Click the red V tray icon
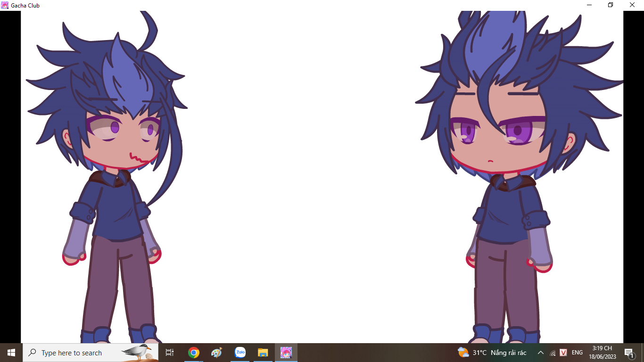Viewport: 644px width, 362px height. pos(563,353)
